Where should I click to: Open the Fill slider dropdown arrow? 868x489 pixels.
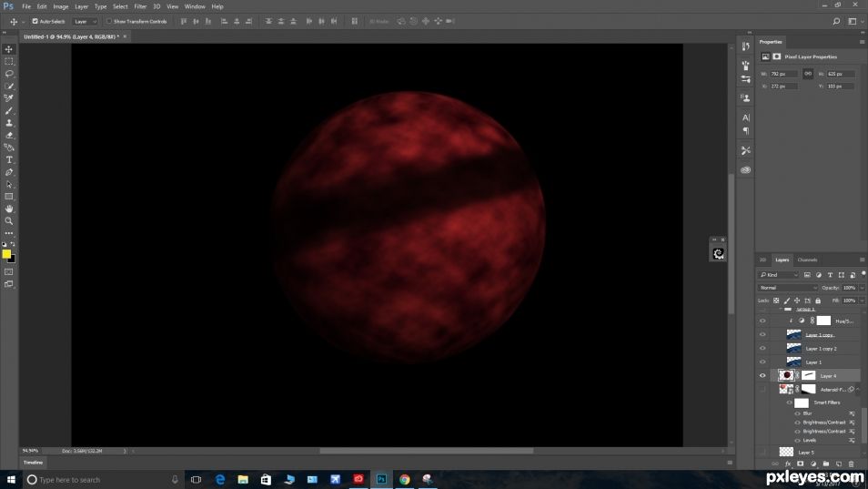tap(862, 301)
